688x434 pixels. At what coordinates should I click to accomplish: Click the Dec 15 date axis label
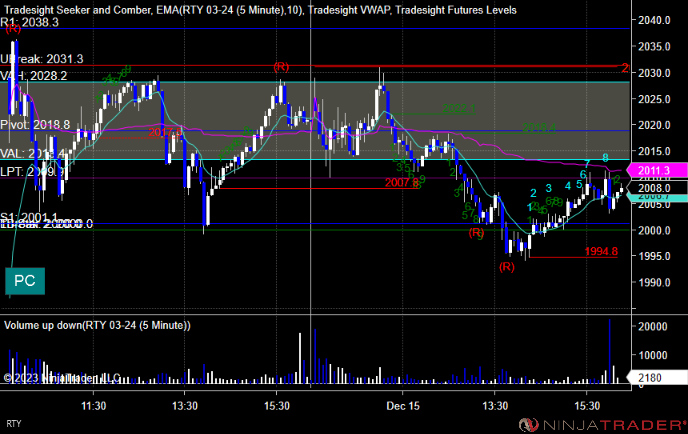(403, 406)
